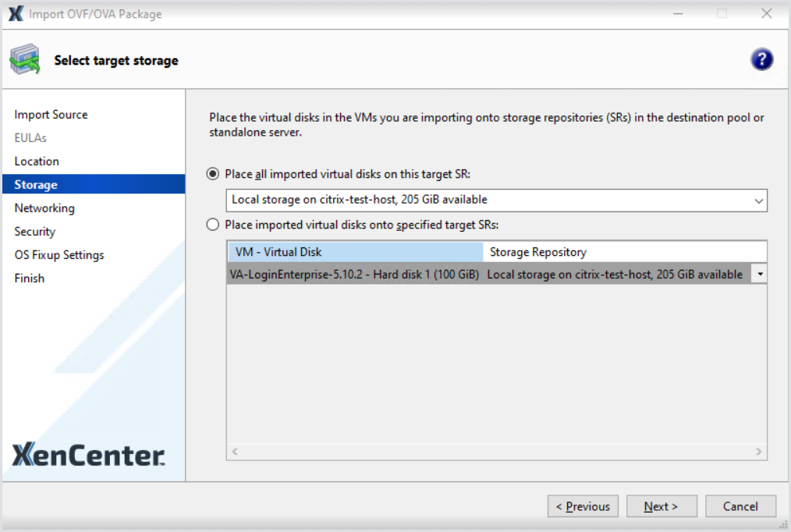The width and height of the screenshot is (791, 532).
Task: Jump to the Networking step
Action: [x=44, y=208]
